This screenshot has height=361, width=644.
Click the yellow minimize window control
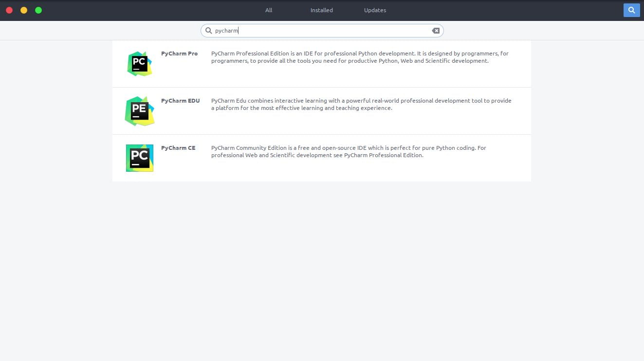click(x=23, y=10)
